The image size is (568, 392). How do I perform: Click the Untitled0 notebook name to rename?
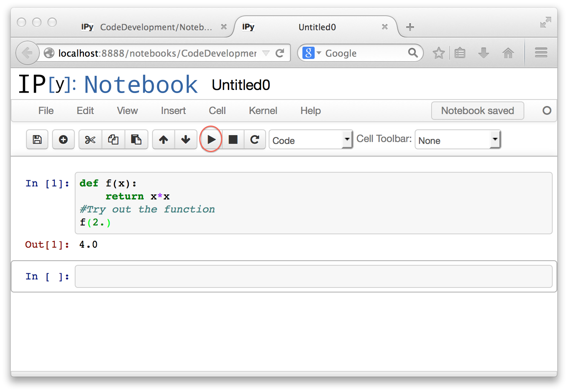pyautogui.click(x=241, y=85)
